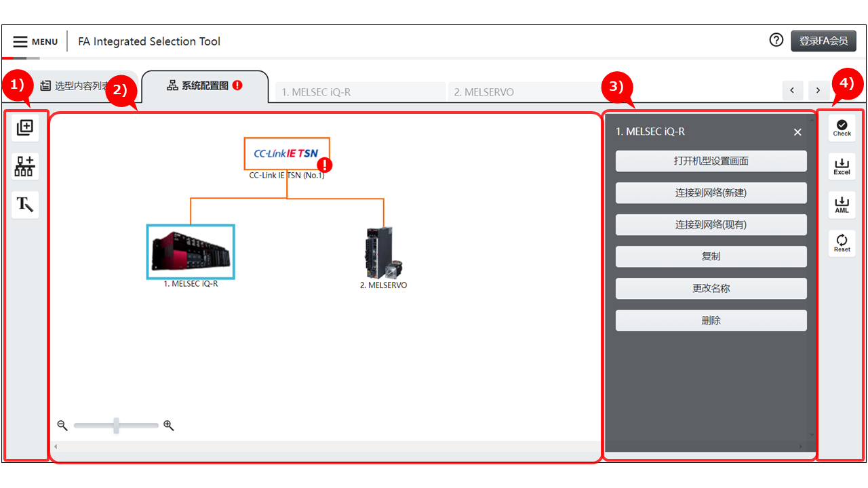Zoom out with the magnifier minus icon
Image resolution: width=868 pixels, height=488 pixels.
[62, 426]
